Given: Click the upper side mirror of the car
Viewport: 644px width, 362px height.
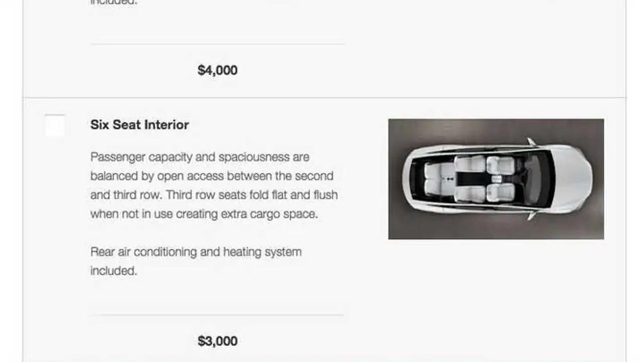Looking at the screenshot, I should [x=531, y=142].
